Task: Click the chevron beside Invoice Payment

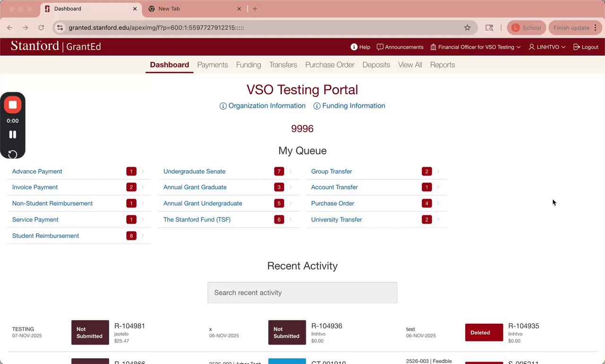Action: click(x=143, y=187)
